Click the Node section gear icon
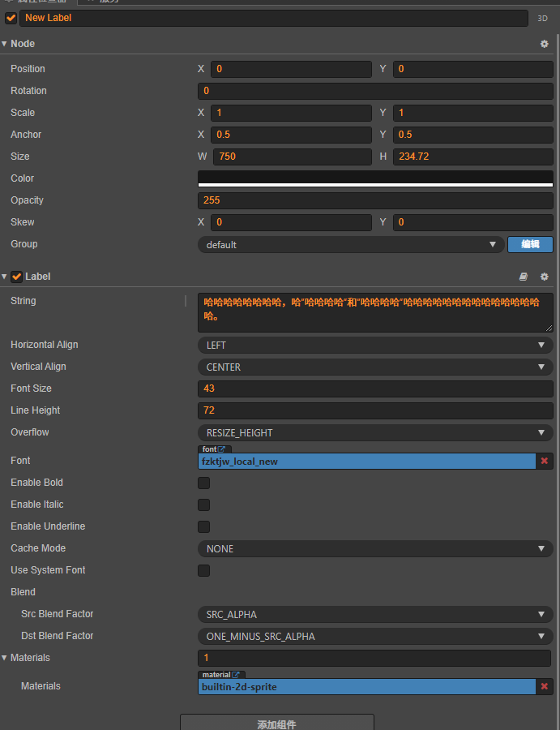 point(545,44)
